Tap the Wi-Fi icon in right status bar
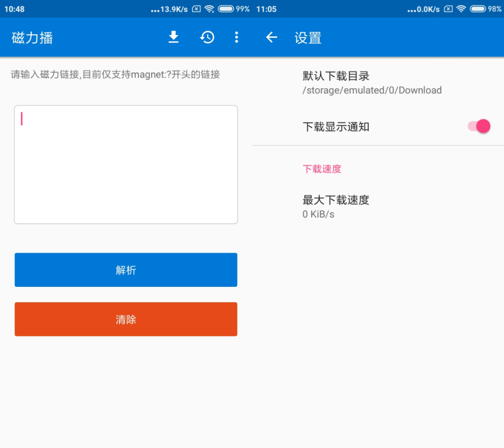 461,9
